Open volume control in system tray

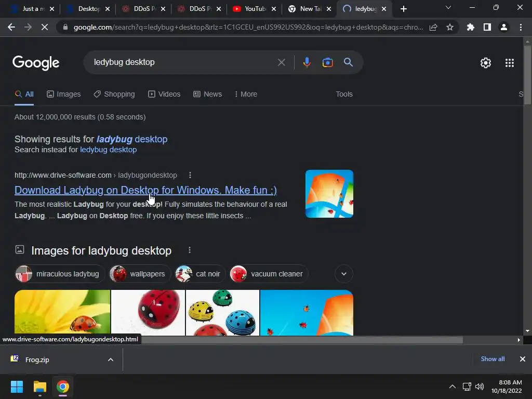(480, 387)
